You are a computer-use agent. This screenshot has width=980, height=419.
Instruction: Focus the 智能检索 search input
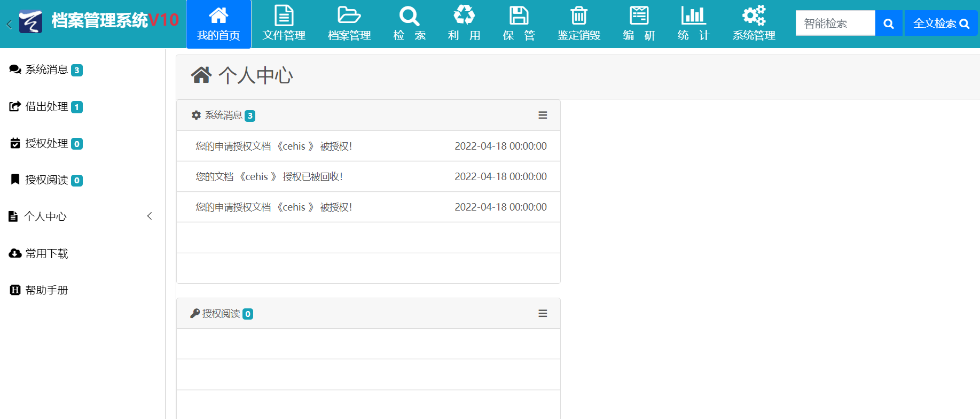pos(835,24)
